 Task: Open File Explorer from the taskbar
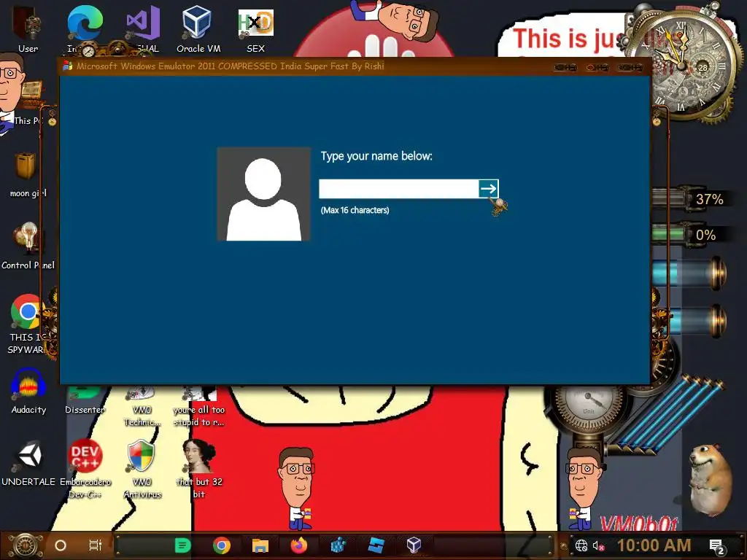[x=260, y=545]
